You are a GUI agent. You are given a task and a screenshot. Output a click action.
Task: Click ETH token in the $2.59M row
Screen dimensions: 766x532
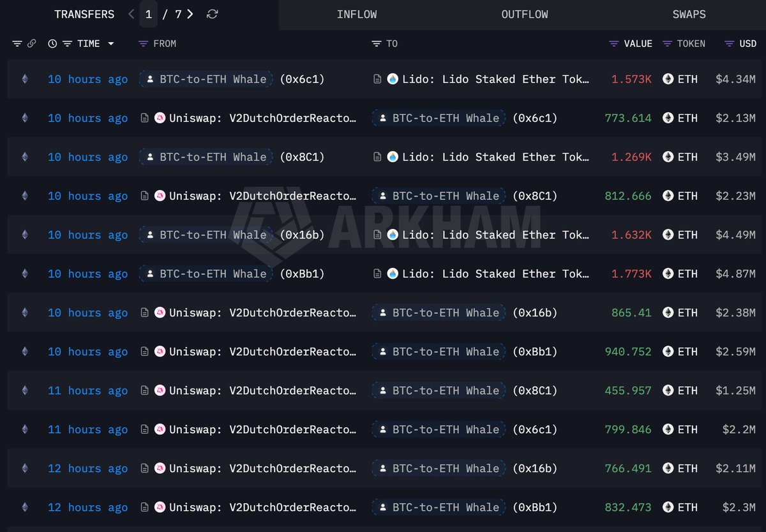(x=680, y=351)
